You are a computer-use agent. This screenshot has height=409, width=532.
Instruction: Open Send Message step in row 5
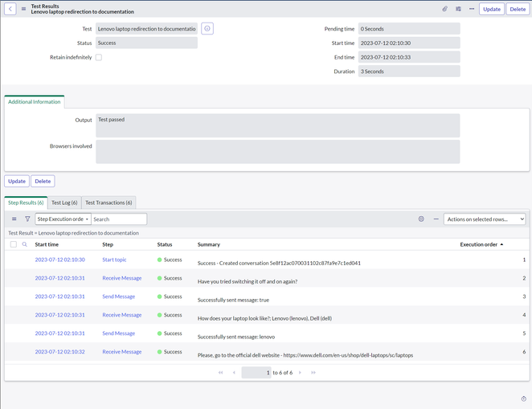[119, 333]
